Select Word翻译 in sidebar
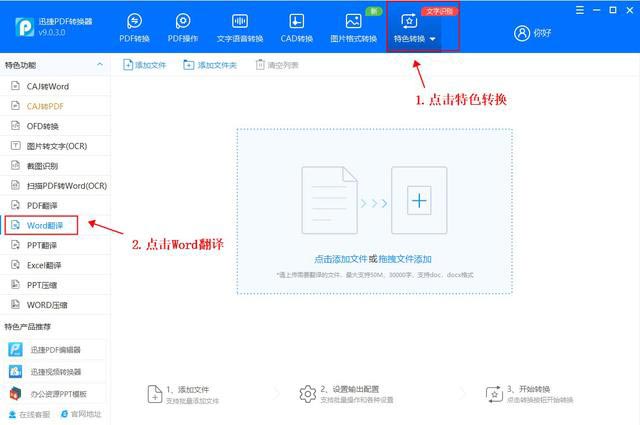Screen dimensions: 640x425 [55, 225]
